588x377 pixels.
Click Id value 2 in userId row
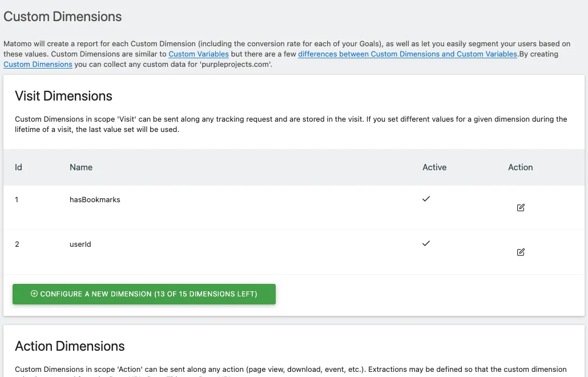pos(17,244)
